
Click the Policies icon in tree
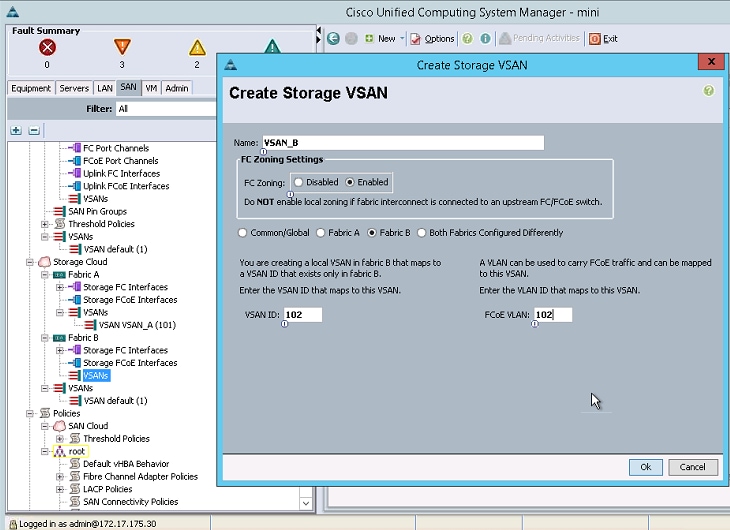(45, 414)
